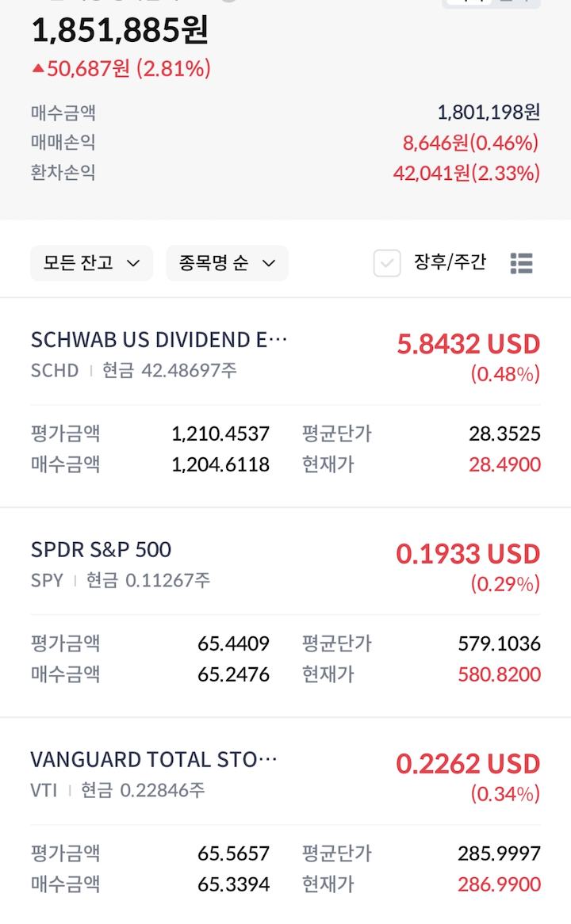The image size is (571, 924).
Task: Click total valuation 1,851,885원
Action: [x=120, y=31]
